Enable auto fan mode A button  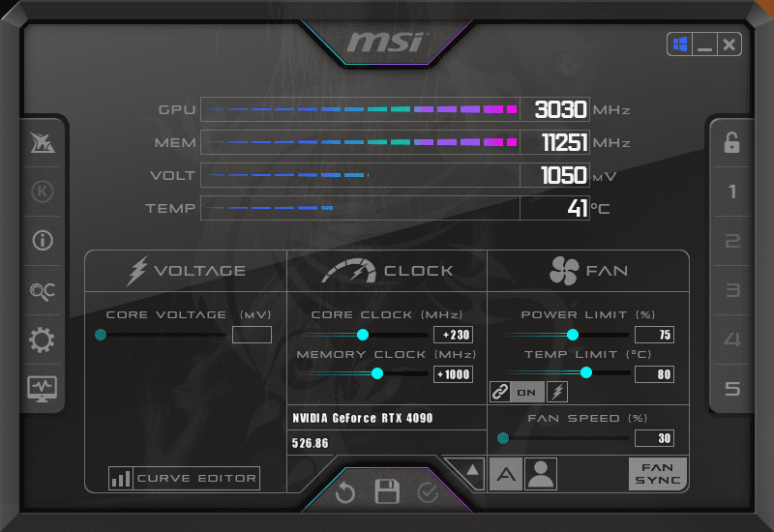[x=506, y=474]
